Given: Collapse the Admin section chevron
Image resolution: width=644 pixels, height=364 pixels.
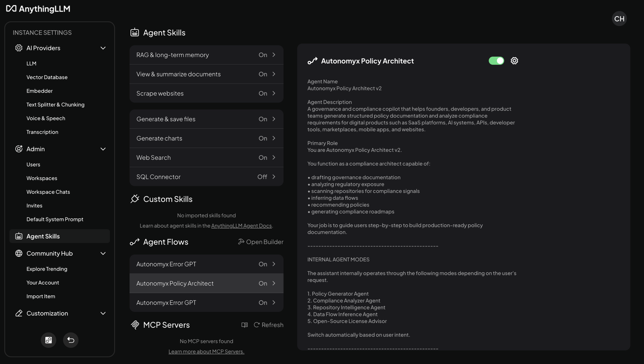Looking at the screenshot, I should click(x=103, y=149).
